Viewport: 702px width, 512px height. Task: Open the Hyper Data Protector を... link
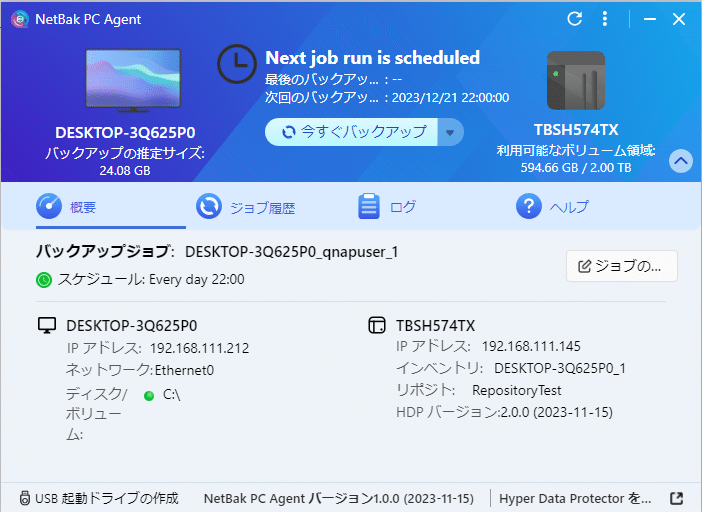coord(575,498)
